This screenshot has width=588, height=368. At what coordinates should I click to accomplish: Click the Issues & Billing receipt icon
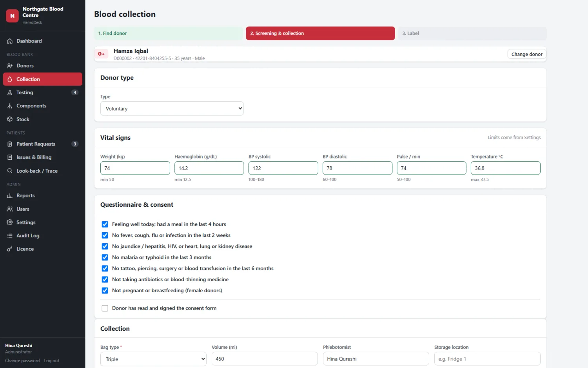10,157
